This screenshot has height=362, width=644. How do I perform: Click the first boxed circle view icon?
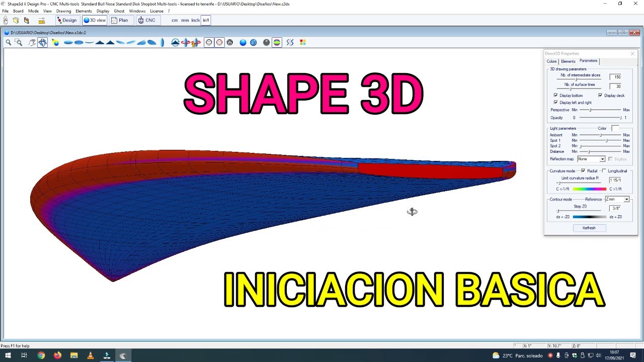(x=209, y=43)
